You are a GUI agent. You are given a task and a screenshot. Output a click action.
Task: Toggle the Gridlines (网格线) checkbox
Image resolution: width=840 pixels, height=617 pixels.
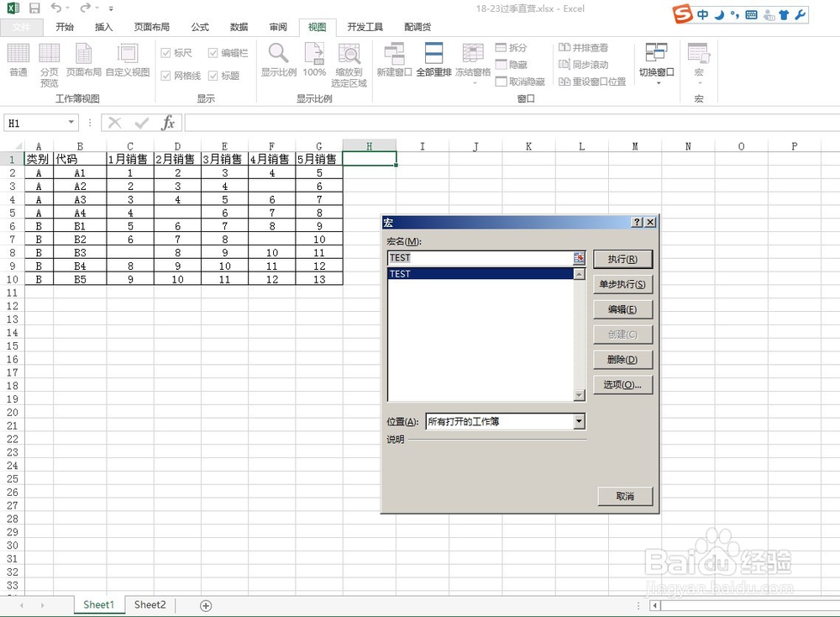165,76
